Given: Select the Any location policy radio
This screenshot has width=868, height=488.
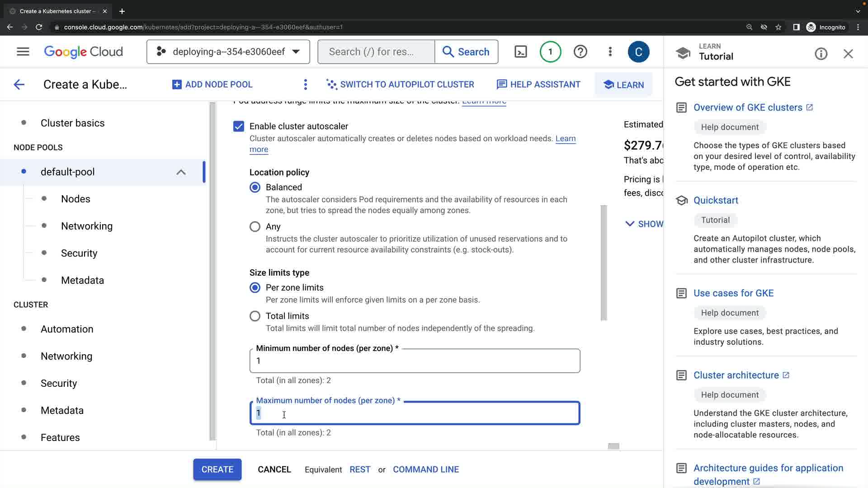Looking at the screenshot, I should click(x=255, y=226).
